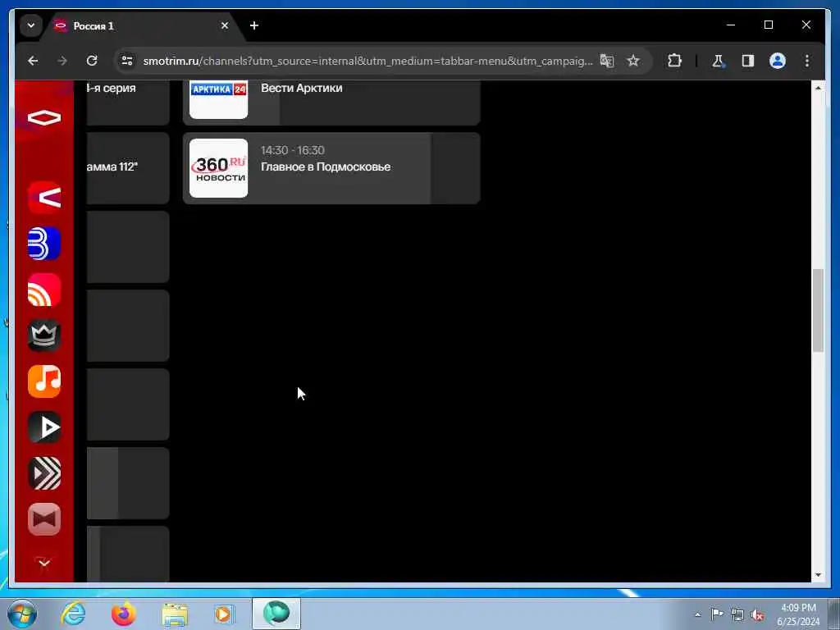840x630 pixels.
Task: Open the striped double-arrow sidebar icon
Action: tap(44, 473)
